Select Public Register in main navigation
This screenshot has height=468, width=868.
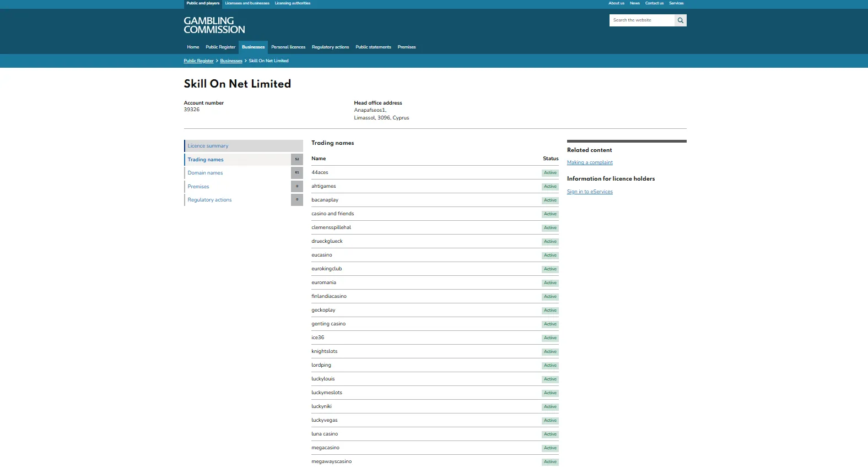pos(220,47)
